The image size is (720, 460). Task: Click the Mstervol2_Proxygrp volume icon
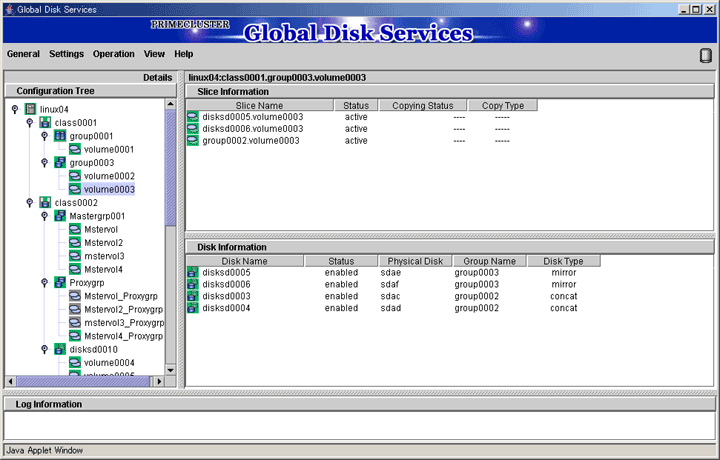pos(75,309)
